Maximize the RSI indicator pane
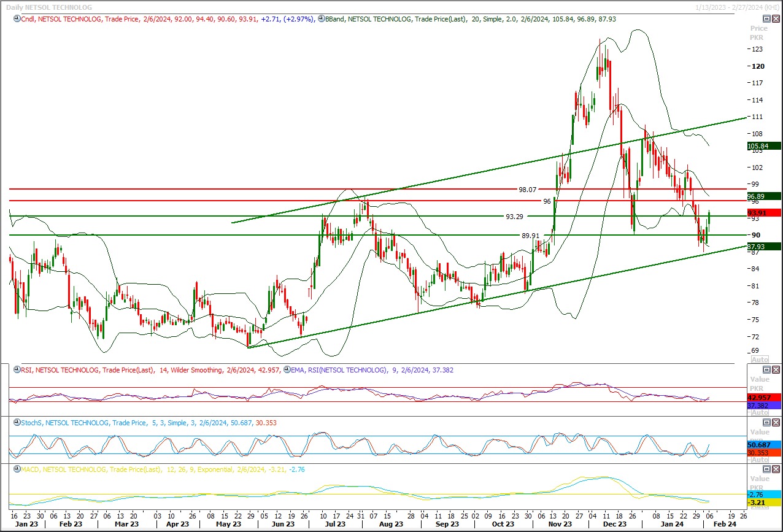Image resolution: width=783 pixels, height=532 pixels. 766,369
